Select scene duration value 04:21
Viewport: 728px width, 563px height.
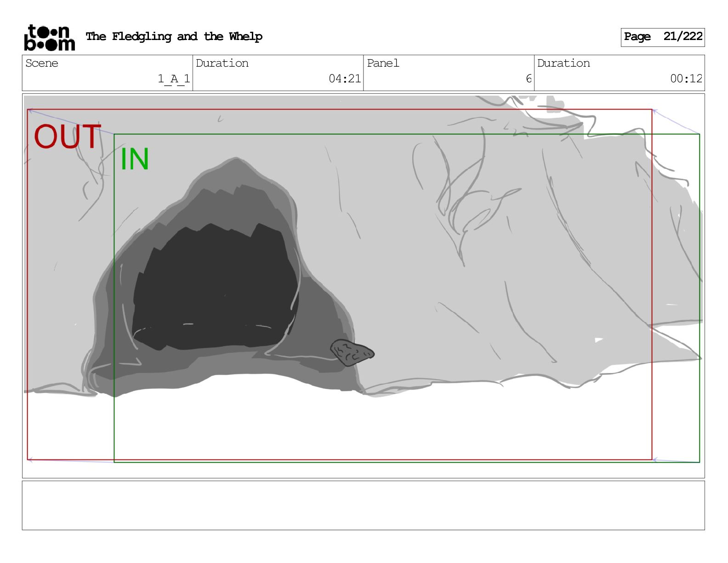pyautogui.click(x=345, y=79)
